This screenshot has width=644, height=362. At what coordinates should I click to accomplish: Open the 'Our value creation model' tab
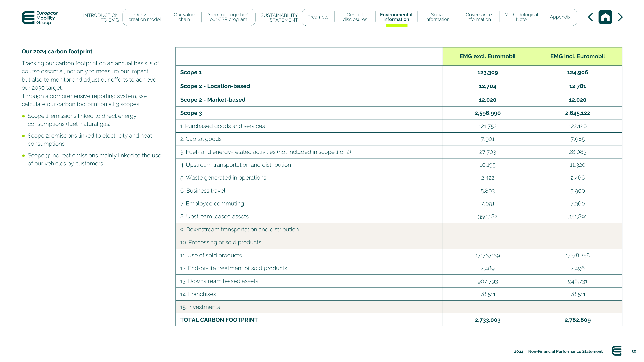(x=145, y=17)
